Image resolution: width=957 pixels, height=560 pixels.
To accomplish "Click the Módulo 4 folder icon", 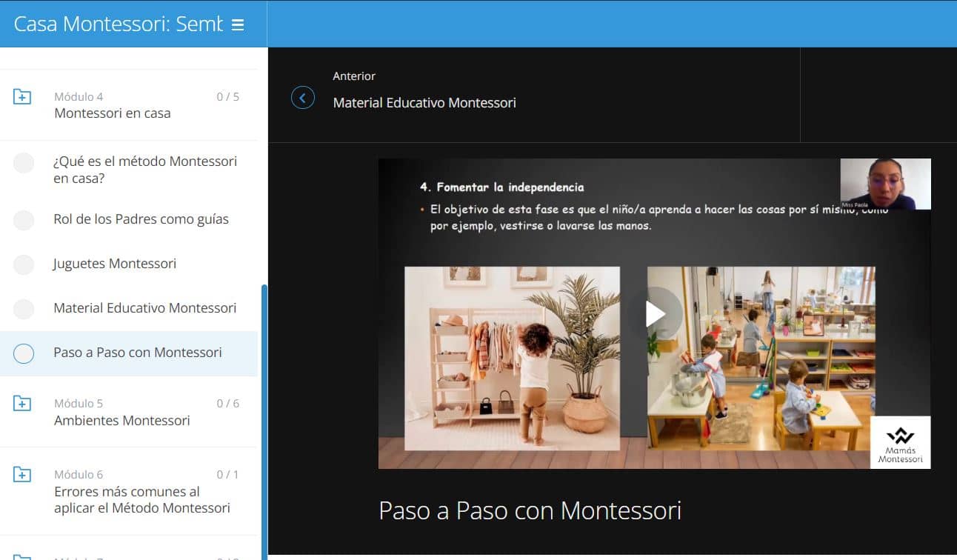I will [x=23, y=97].
